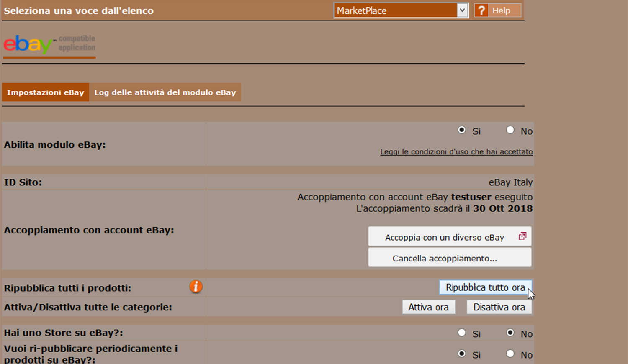Click Ripubblica tutto ora button

click(485, 287)
